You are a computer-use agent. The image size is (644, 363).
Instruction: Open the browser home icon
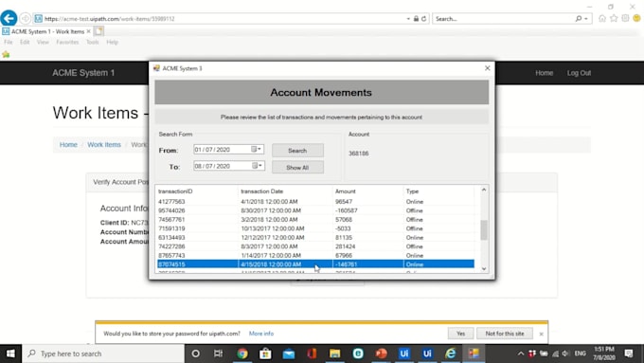tap(602, 19)
